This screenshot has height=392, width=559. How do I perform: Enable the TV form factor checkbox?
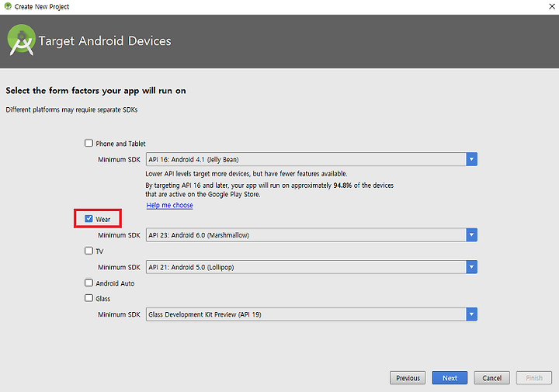[x=89, y=251]
